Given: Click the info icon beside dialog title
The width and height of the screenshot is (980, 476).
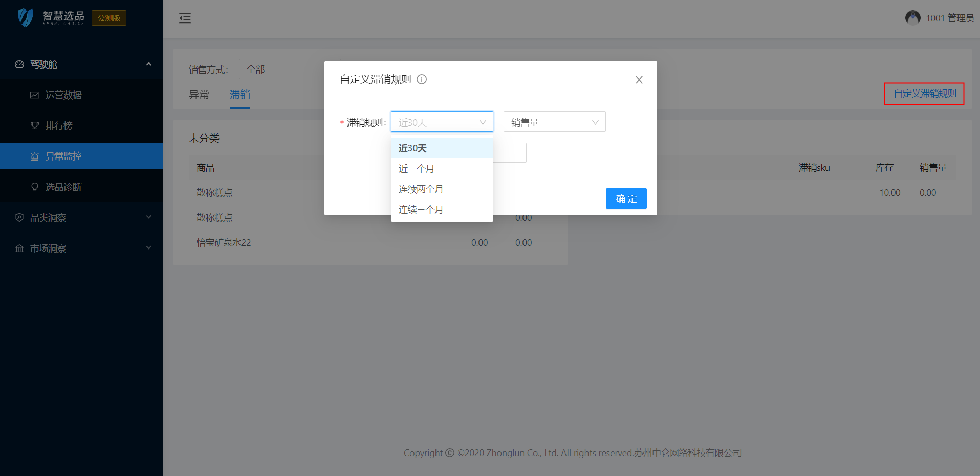Looking at the screenshot, I should tap(422, 79).
